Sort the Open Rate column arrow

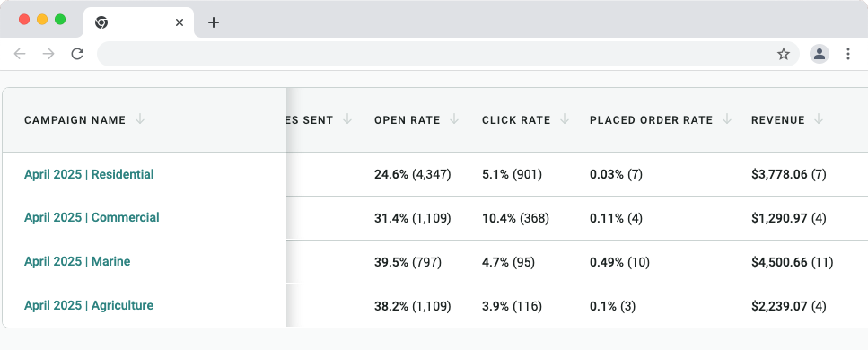coord(454,119)
